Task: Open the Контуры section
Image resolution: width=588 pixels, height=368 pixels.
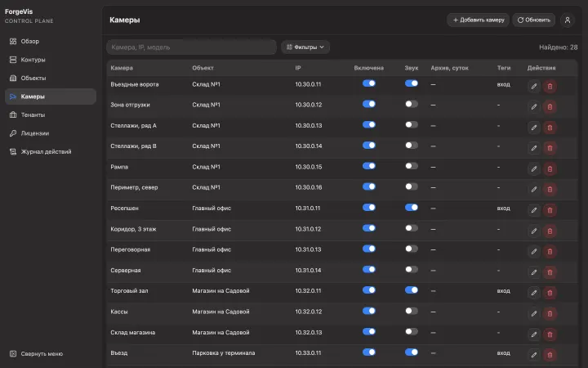Action: tap(51, 60)
